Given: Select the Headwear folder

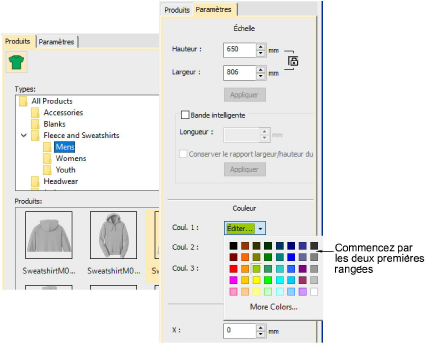Looking at the screenshot, I should point(60,181).
